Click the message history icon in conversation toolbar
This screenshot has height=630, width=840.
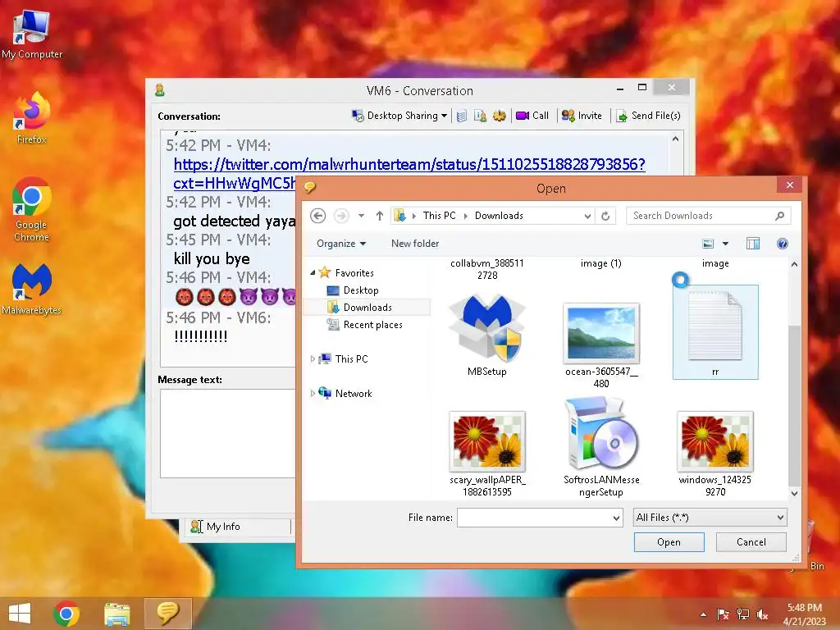pyautogui.click(x=462, y=116)
